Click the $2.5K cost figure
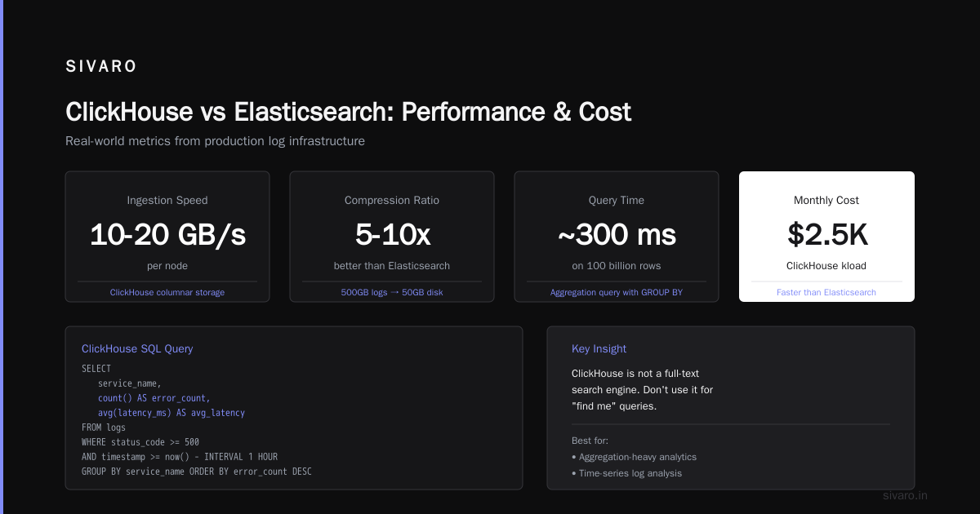 [826, 235]
